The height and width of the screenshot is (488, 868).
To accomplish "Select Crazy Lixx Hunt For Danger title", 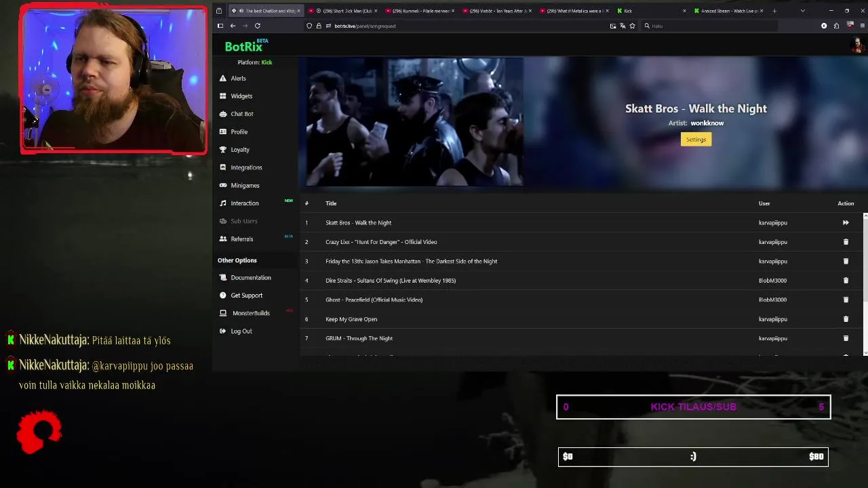I will [381, 242].
